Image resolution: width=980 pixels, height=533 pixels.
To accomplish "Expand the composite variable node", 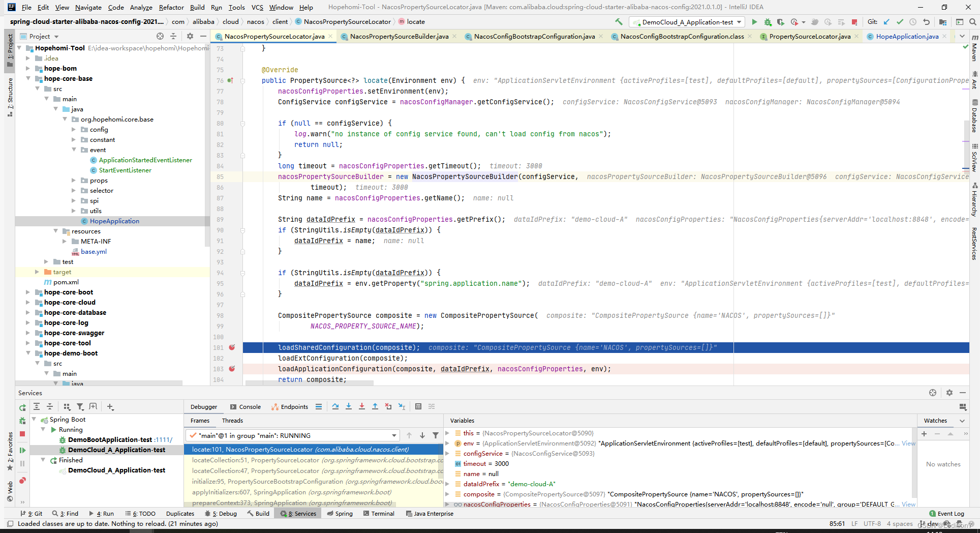I will (x=447, y=494).
